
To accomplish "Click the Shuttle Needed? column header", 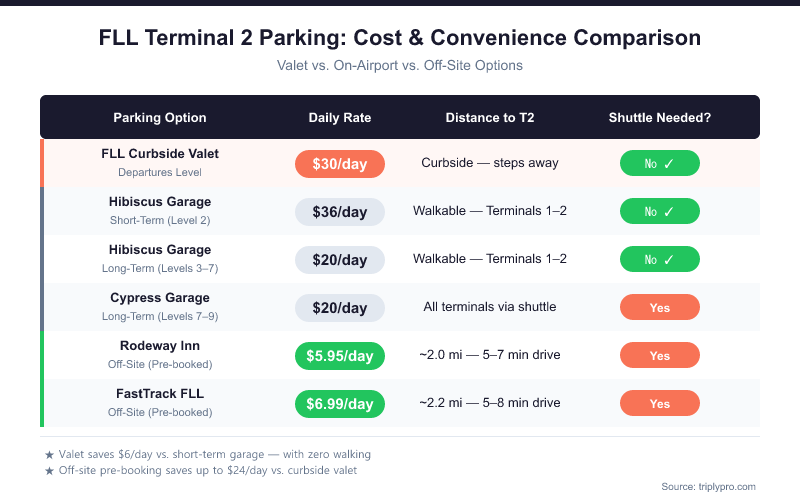I will (659, 118).
